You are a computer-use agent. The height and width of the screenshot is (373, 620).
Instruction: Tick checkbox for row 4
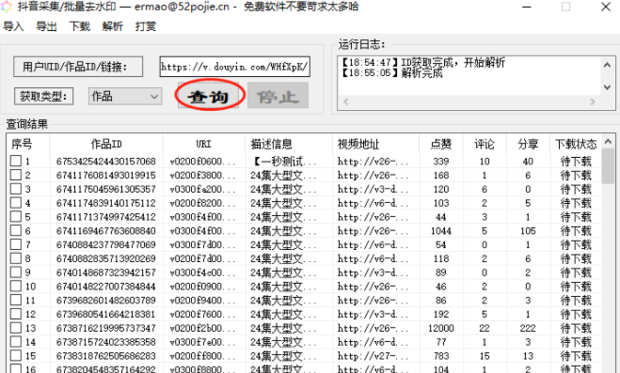16,203
